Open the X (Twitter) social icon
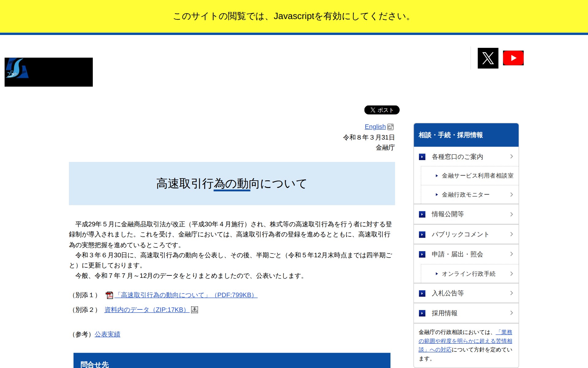 pos(488,58)
